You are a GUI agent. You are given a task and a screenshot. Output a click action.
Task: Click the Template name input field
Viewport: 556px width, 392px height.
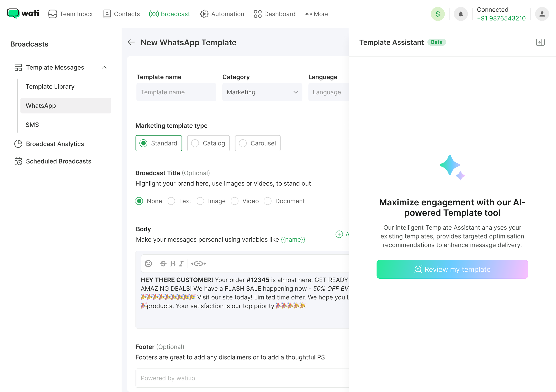pos(176,92)
